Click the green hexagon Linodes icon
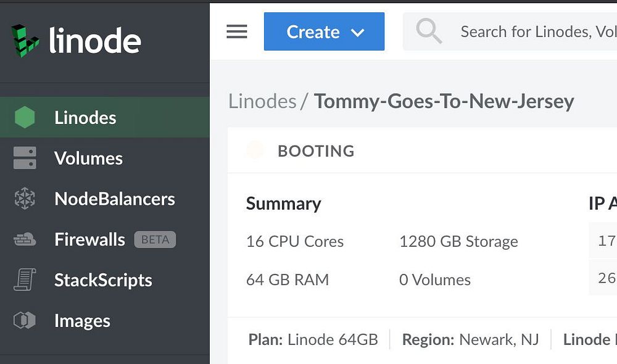Image resolution: width=617 pixels, height=364 pixels. pyautogui.click(x=25, y=117)
